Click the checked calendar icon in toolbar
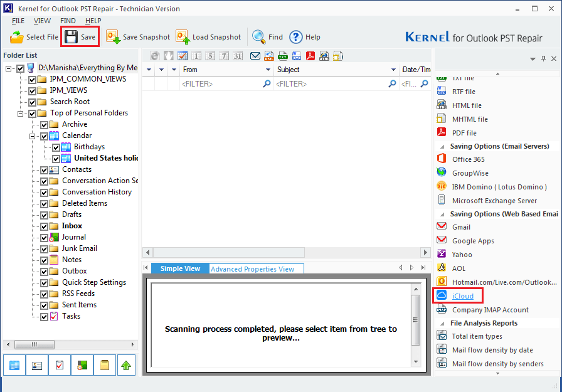The width and height of the screenshot is (562, 392). point(183,56)
